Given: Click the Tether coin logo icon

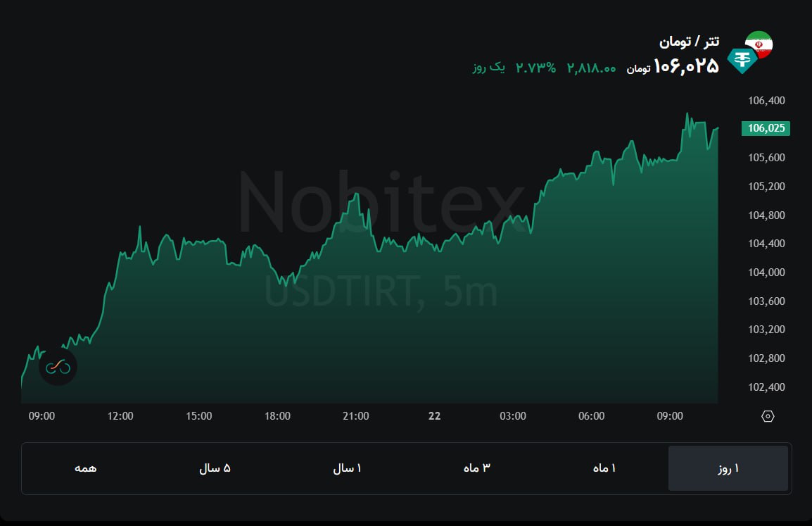Looking at the screenshot, I should [742, 60].
